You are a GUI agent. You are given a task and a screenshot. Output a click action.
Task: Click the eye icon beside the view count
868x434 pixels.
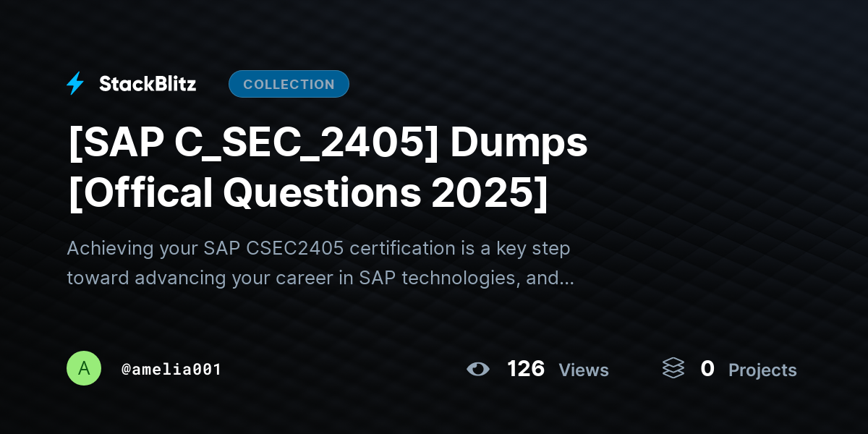pos(477,370)
